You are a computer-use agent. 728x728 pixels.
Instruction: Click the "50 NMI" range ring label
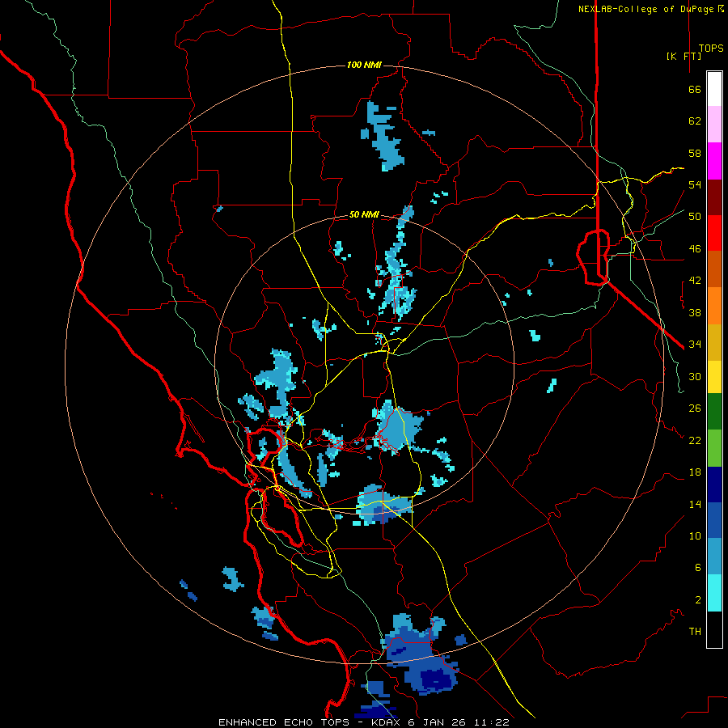point(364,214)
